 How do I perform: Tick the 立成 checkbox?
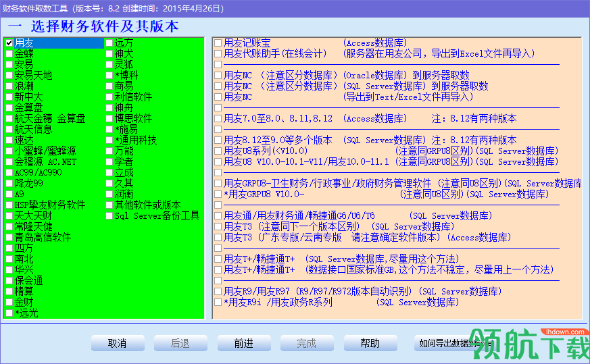(x=109, y=173)
